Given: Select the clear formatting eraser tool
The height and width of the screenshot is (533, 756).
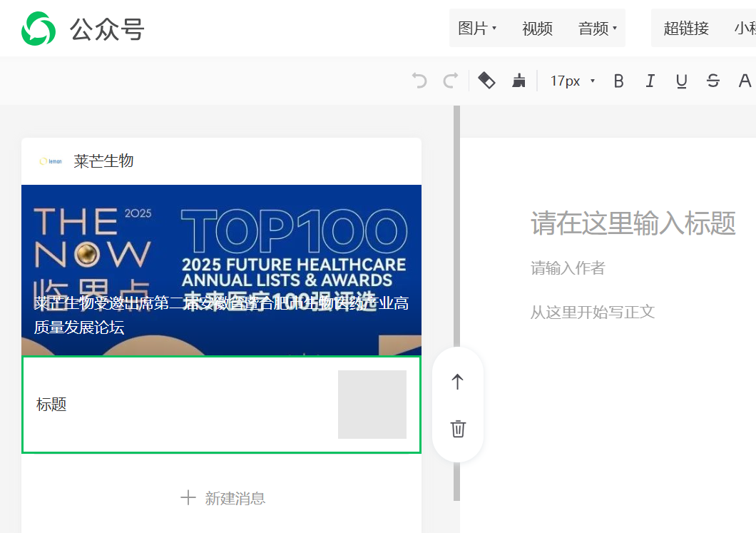Looking at the screenshot, I should tap(486, 81).
